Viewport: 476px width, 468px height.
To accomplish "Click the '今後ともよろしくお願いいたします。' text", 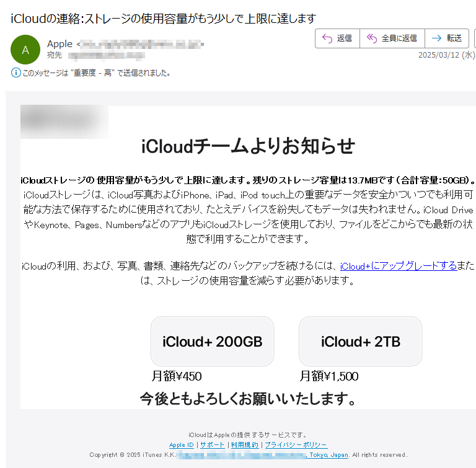I will pyautogui.click(x=248, y=399).
